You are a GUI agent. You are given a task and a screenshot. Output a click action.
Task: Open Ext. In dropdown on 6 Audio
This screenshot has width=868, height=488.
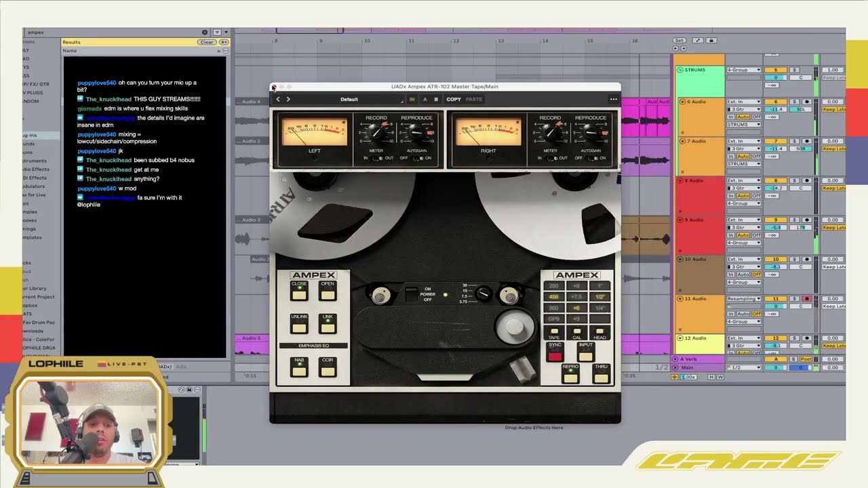pyautogui.click(x=744, y=102)
